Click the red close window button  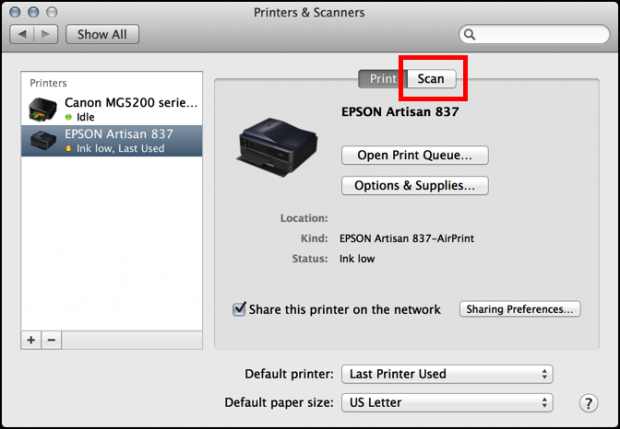click(x=15, y=12)
